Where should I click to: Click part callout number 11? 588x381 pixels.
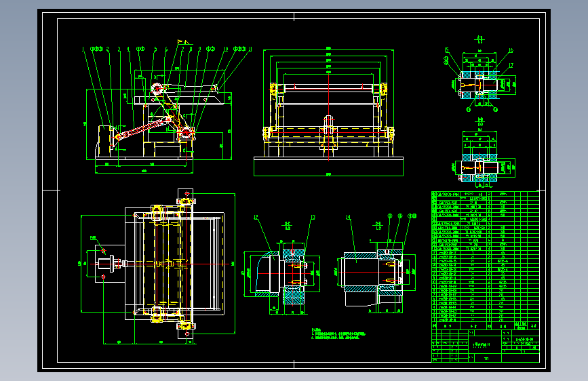(x=250, y=49)
